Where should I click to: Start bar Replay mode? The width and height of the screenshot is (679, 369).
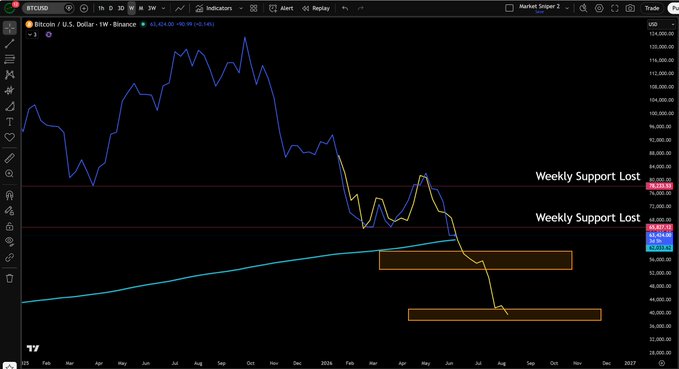[x=316, y=8]
